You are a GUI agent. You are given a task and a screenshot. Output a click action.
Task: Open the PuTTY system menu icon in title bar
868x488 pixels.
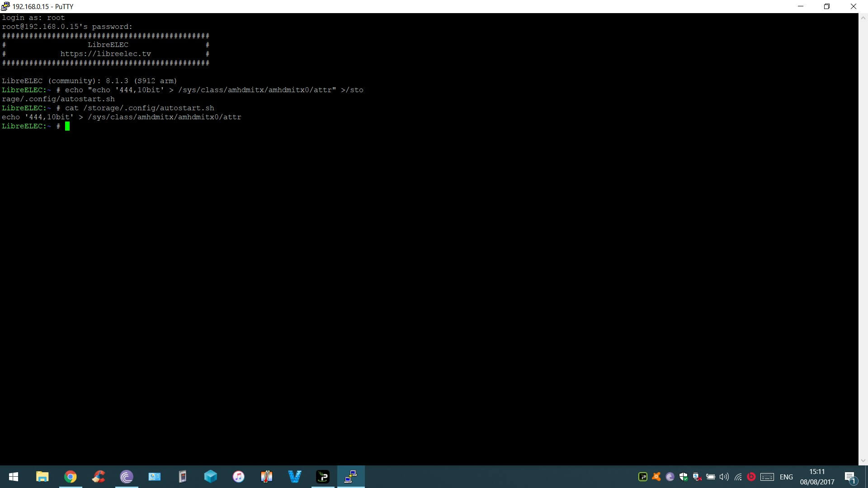[5, 6]
